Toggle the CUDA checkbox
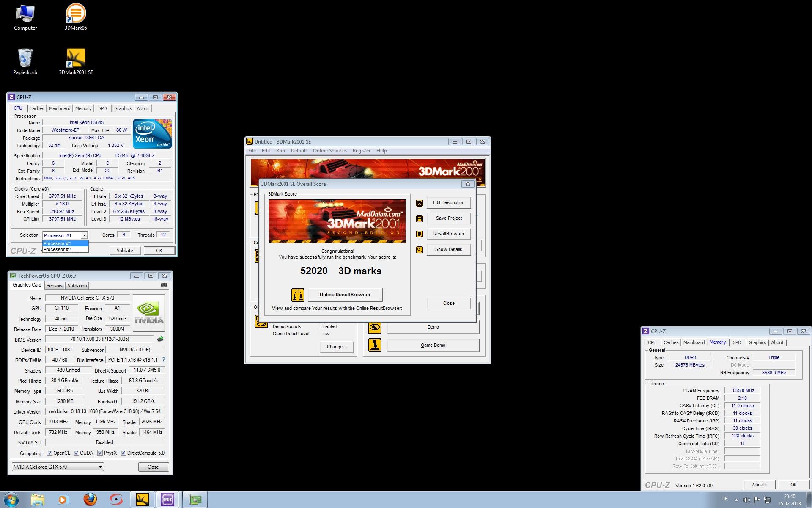812x508 pixels. pos(76,453)
